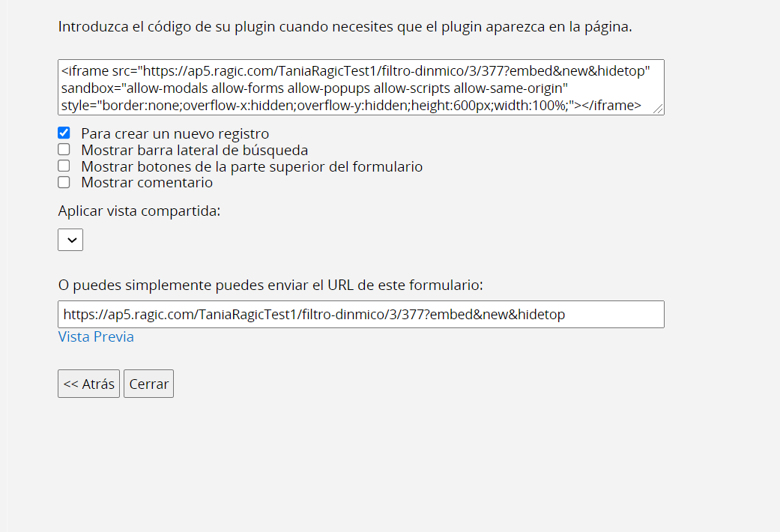
Task: Click the sandbox attribute line in embed code
Action: [314, 88]
